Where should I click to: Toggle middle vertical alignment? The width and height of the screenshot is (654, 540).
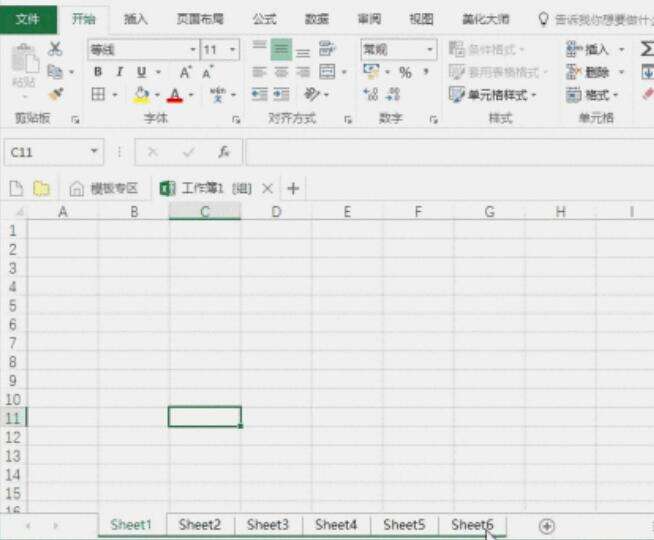coord(281,50)
